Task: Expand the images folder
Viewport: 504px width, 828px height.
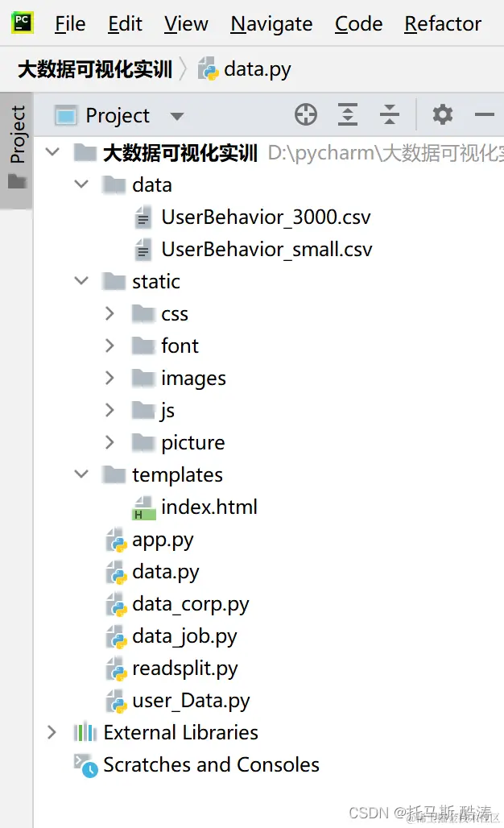Action: 109,378
